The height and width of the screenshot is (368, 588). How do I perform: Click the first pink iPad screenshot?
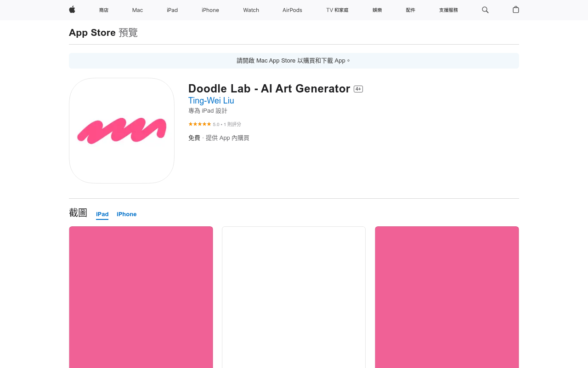pyautogui.click(x=141, y=297)
